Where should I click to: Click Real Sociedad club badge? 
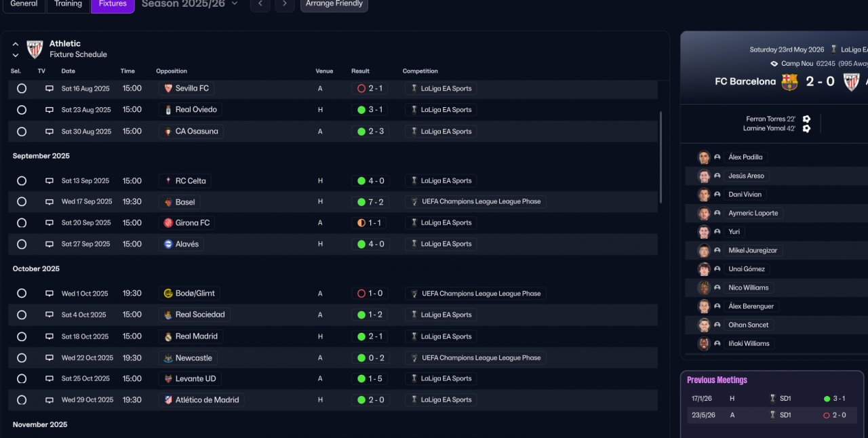point(168,315)
